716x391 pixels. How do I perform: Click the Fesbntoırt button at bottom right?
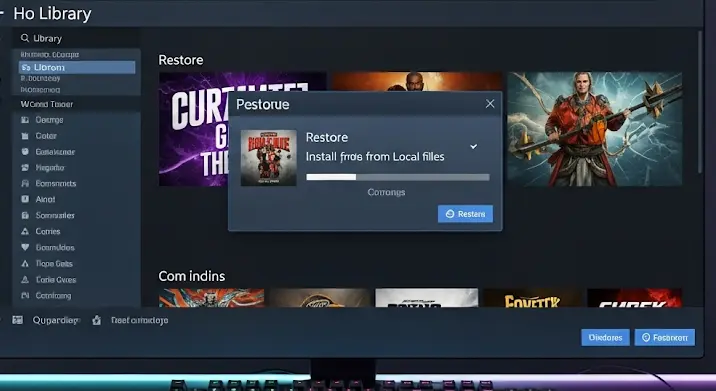click(x=665, y=338)
